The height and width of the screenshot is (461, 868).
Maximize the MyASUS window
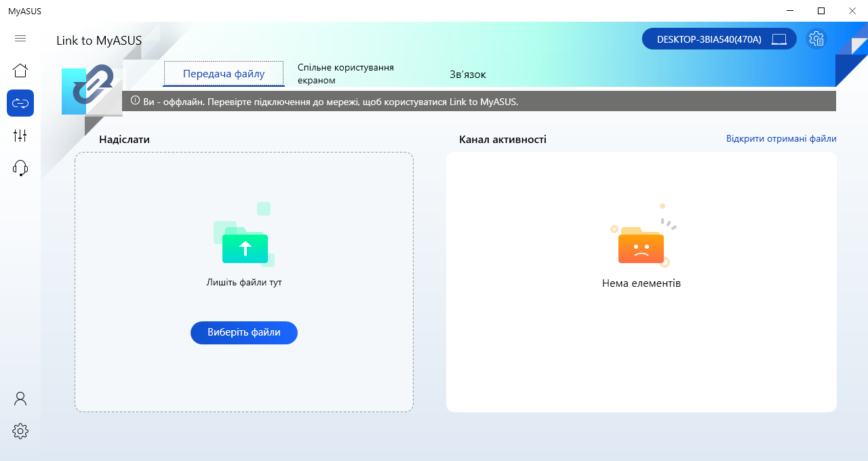(x=821, y=11)
